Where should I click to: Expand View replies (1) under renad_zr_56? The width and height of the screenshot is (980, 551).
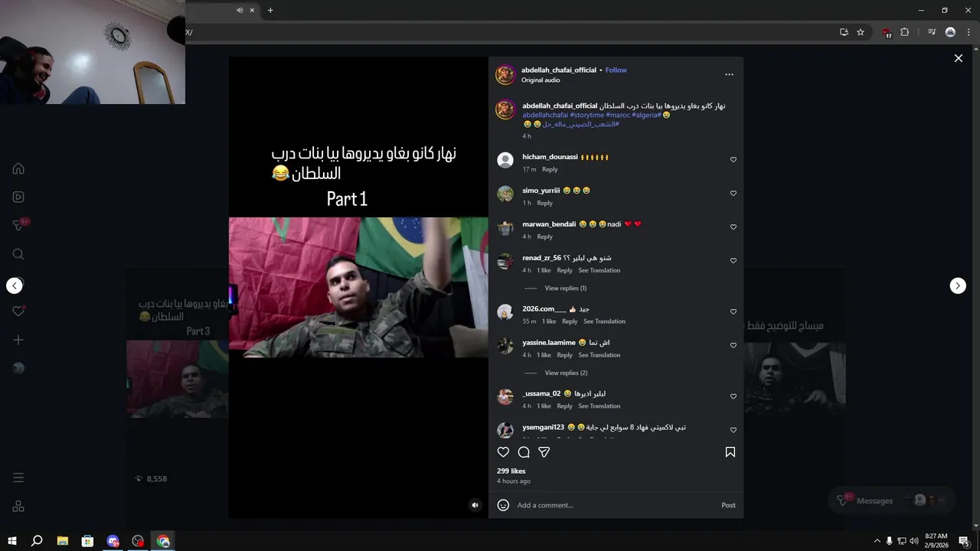pos(565,289)
